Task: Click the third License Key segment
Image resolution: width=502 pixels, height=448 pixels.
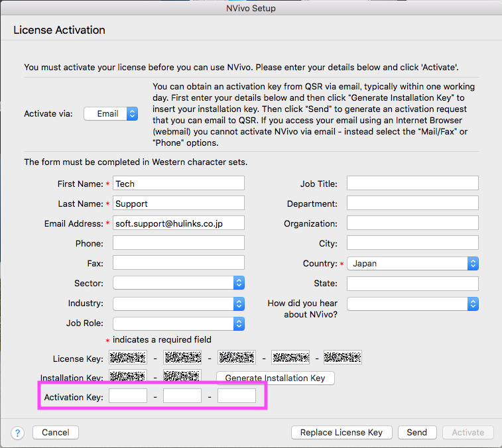Action: coord(237,357)
